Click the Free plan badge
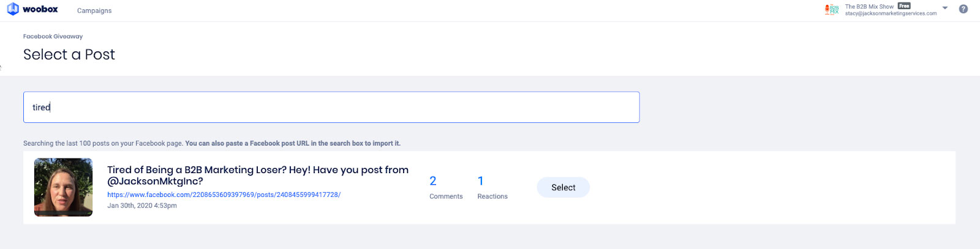 [904, 6]
